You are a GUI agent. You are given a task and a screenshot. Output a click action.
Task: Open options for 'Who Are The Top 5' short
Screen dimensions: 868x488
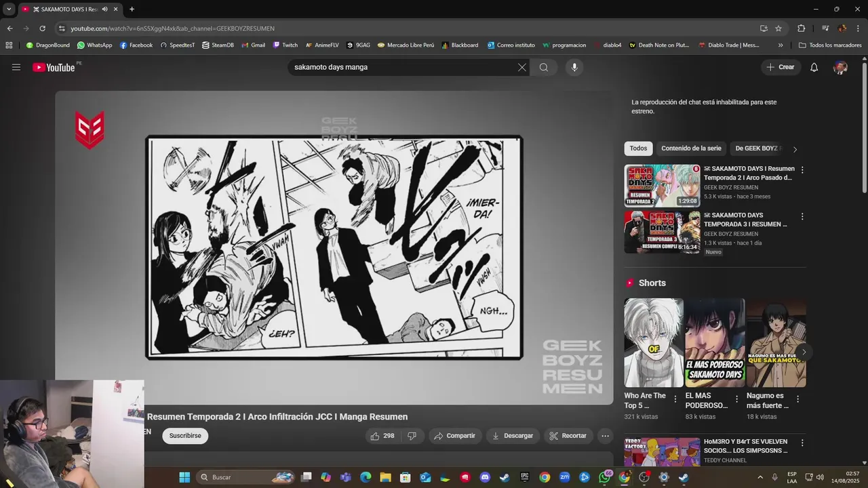pos(675,399)
